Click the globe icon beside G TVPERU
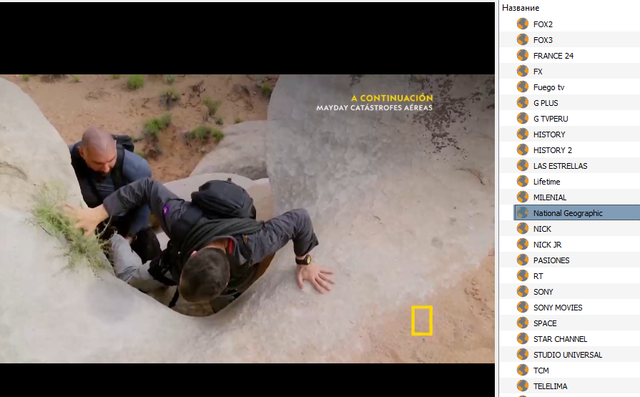Image resolution: width=640 pixels, height=397 pixels. (x=522, y=118)
